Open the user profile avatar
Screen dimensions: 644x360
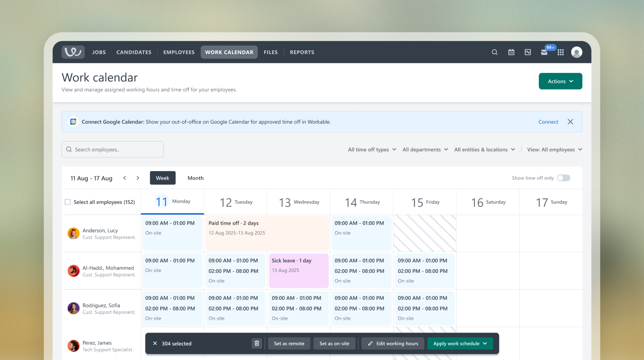pyautogui.click(x=576, y=52)
